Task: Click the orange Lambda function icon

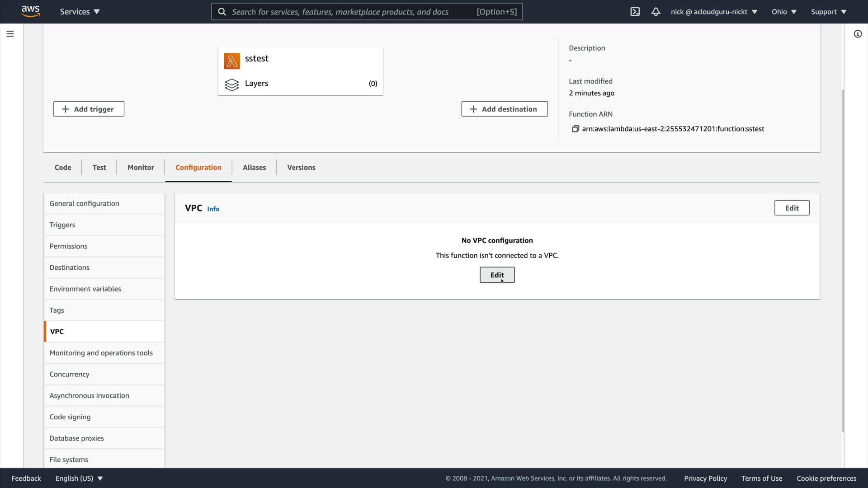Action: tap(232, 61)
